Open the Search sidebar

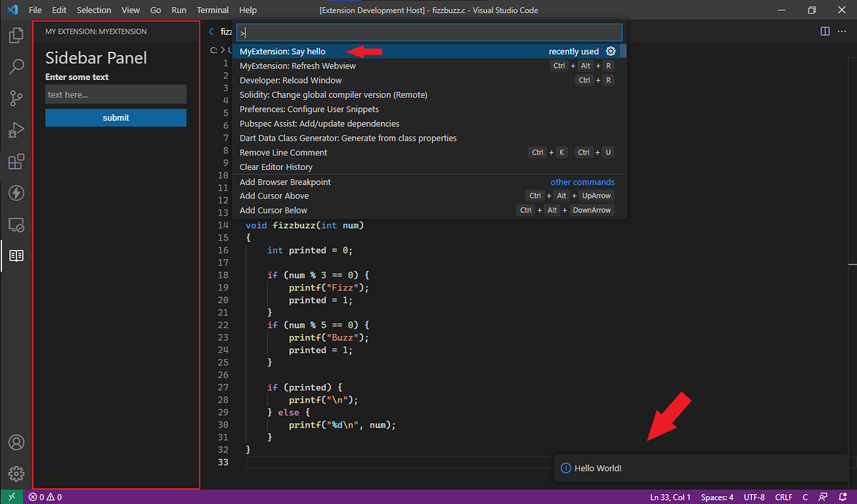pyautogui.click(x=16, y=66)
